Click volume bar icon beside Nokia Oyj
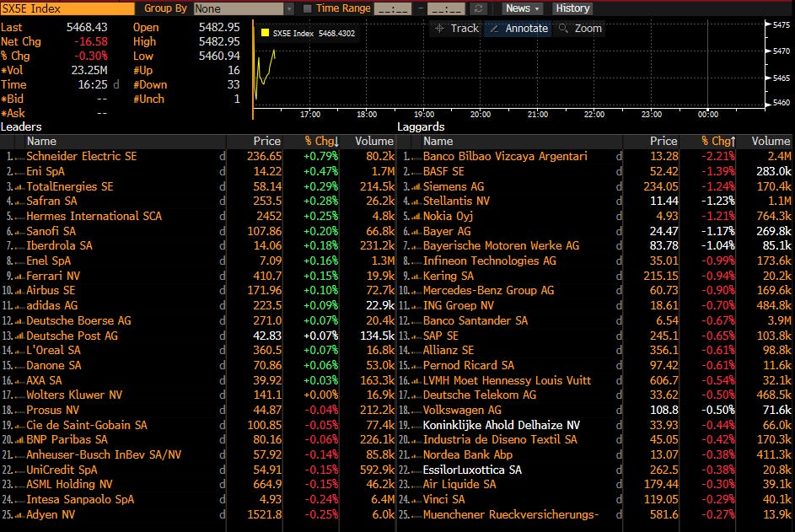 coord(416,217)
